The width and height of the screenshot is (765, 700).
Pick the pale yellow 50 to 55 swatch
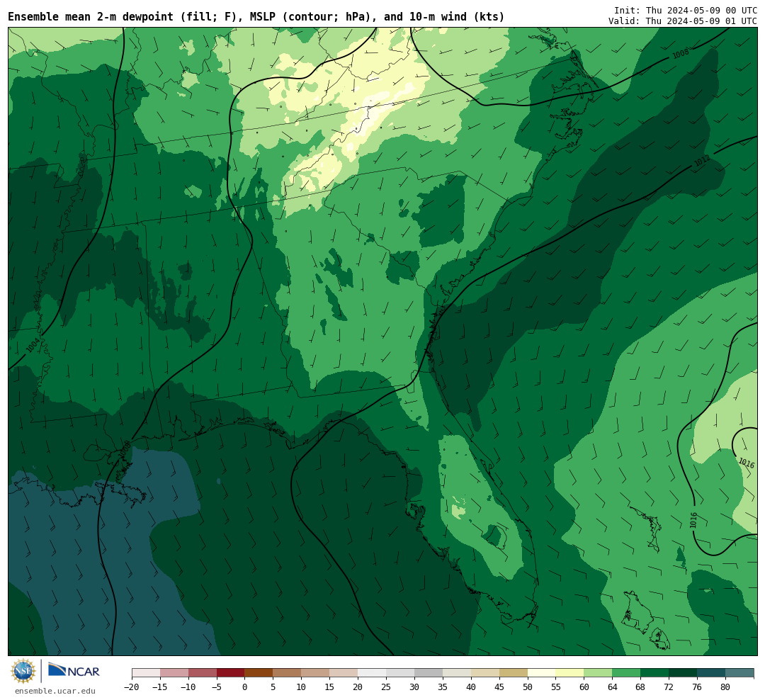pos(542,673)
